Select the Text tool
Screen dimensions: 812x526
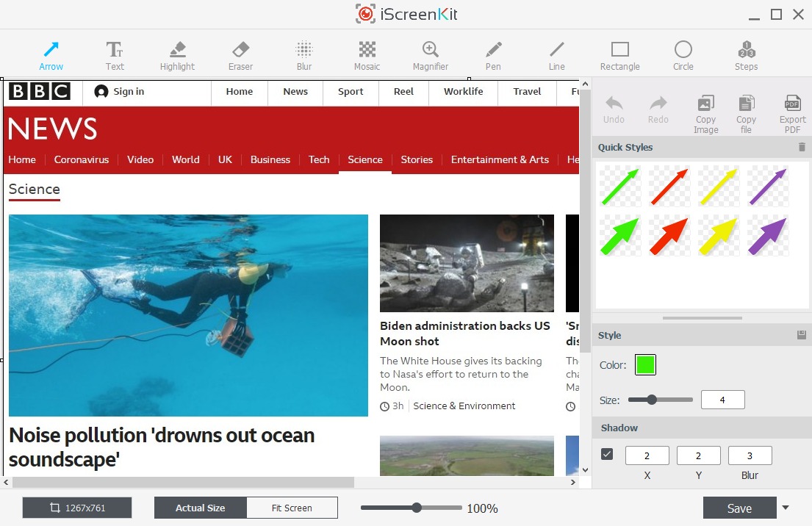coord(115,56)
